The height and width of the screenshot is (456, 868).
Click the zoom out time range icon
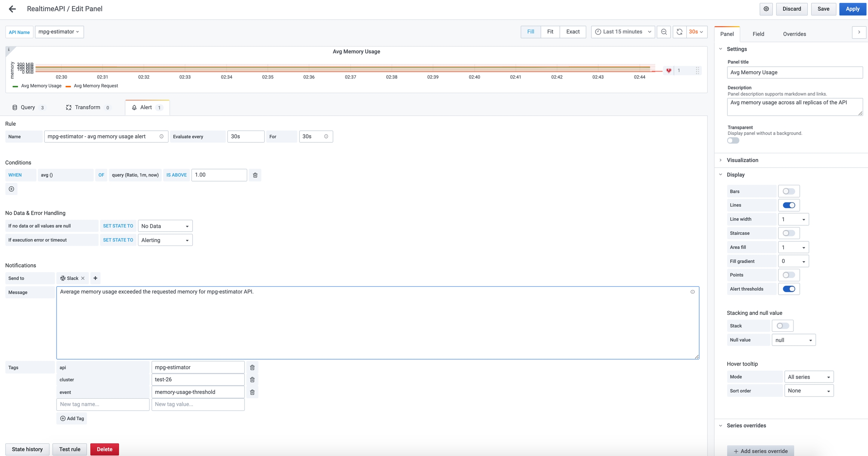664,32
